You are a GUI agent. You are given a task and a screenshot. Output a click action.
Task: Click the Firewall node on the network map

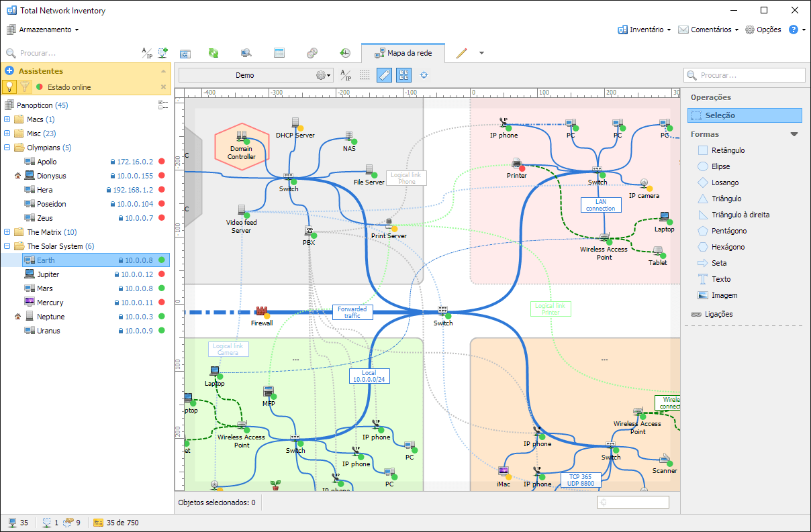click(x=261, y=312)
